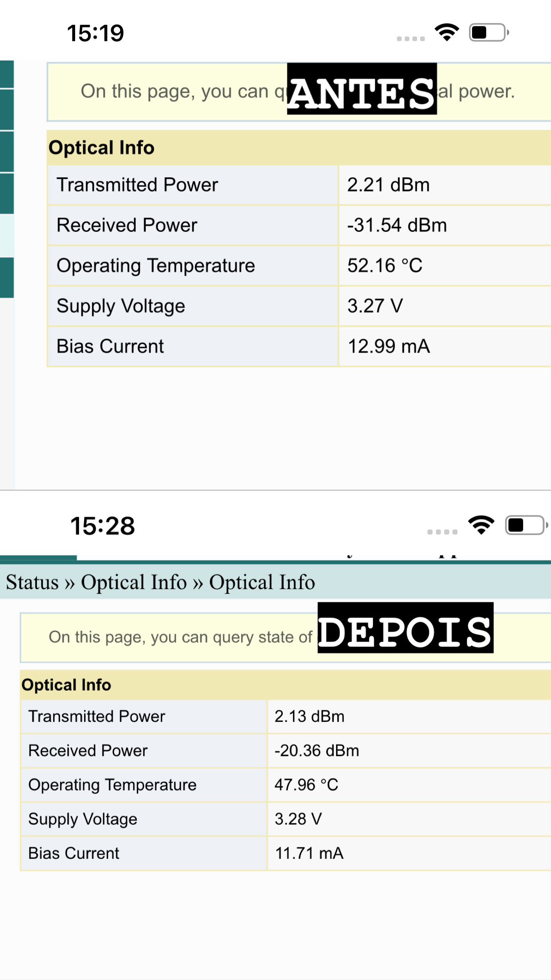Tap the battery icon in the 15:28 status bar

[x=526, y=525]
